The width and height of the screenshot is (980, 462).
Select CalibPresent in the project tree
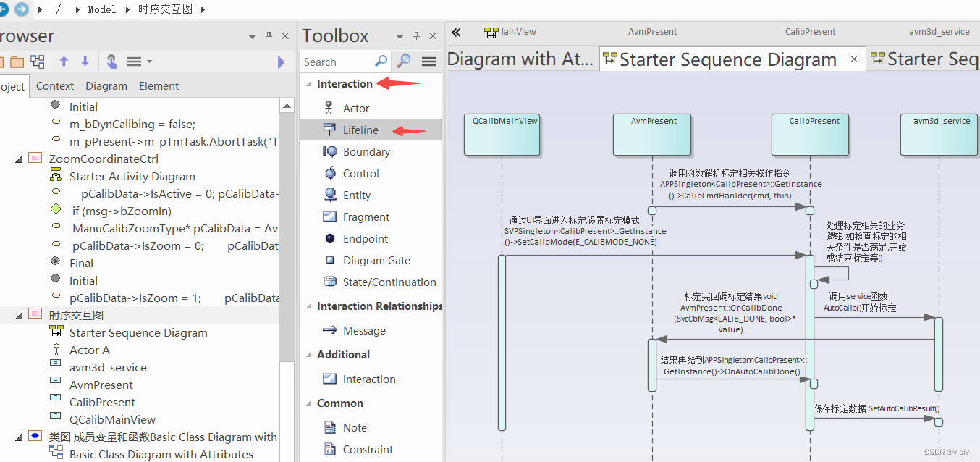(102, 402)
